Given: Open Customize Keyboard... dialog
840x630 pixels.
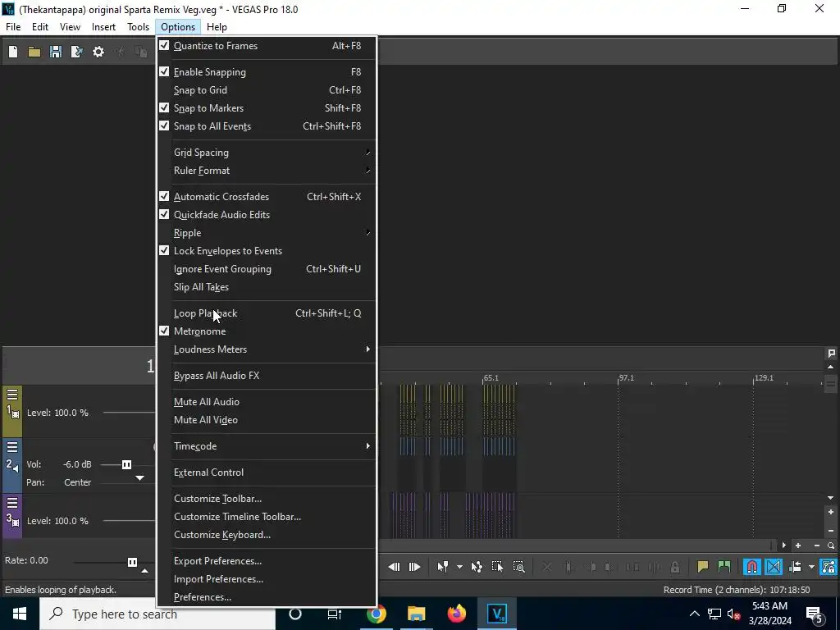Looking at the screenshot, I should click(x=267, y=535).
